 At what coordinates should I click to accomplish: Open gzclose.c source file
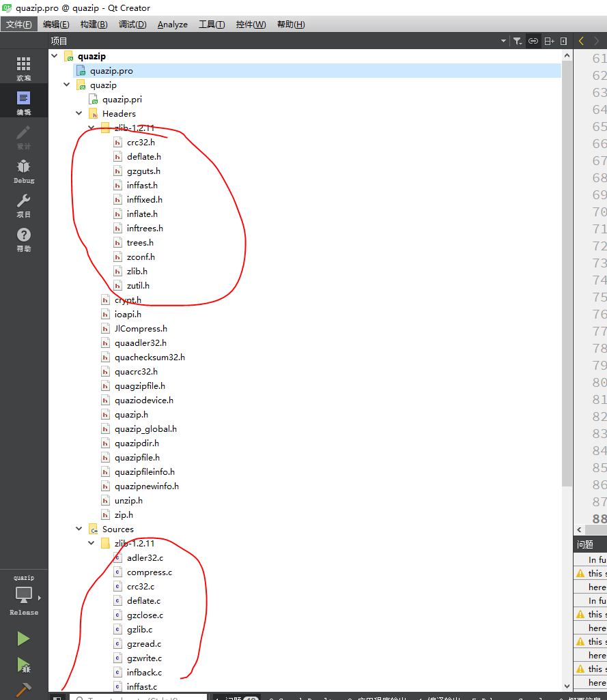[x=145, y=615]
